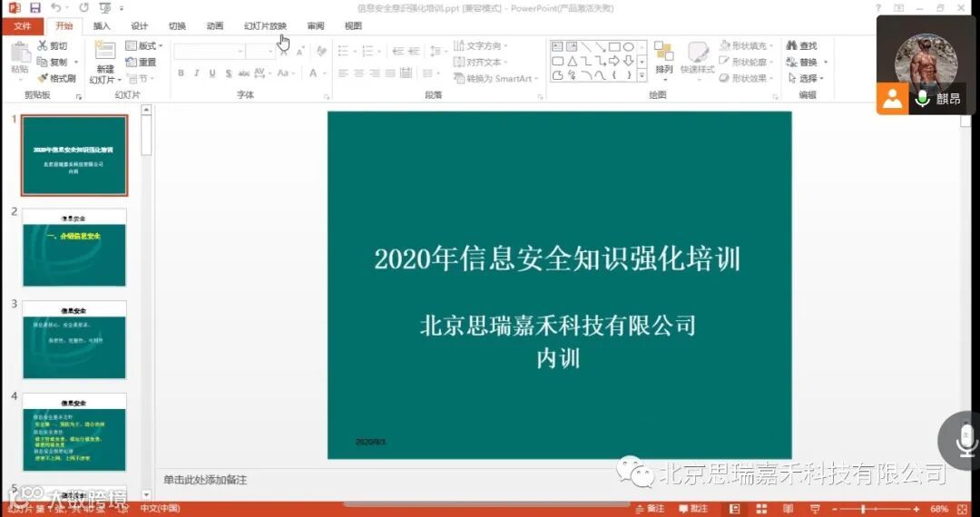Switch to the View (视图) tab

click(x=353, y=26)
